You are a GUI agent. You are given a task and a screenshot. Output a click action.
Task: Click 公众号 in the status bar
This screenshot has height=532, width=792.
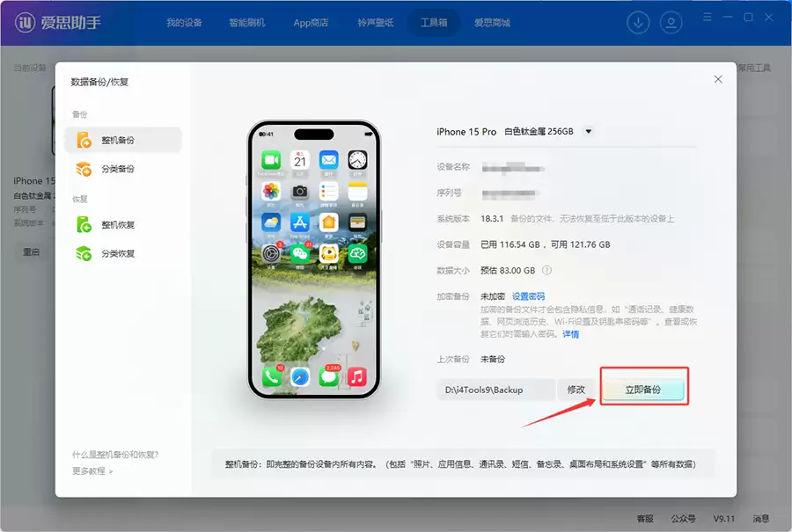[683, 519]
